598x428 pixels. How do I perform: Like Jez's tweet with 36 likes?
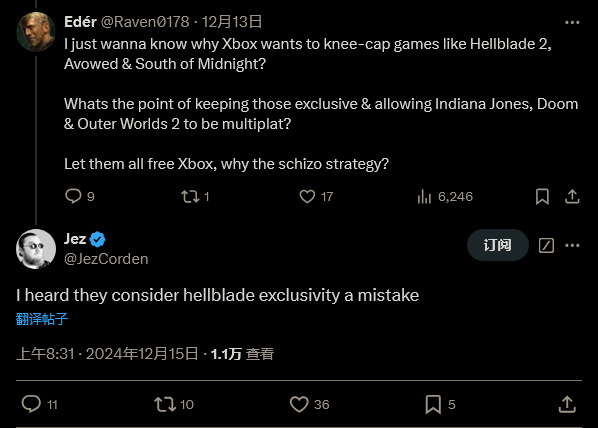299,404
